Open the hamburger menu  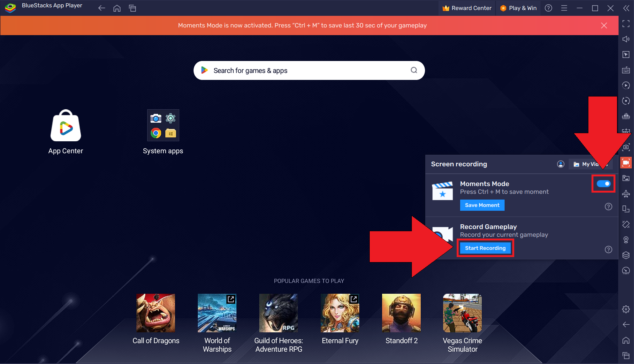click(x=564, y=8)
